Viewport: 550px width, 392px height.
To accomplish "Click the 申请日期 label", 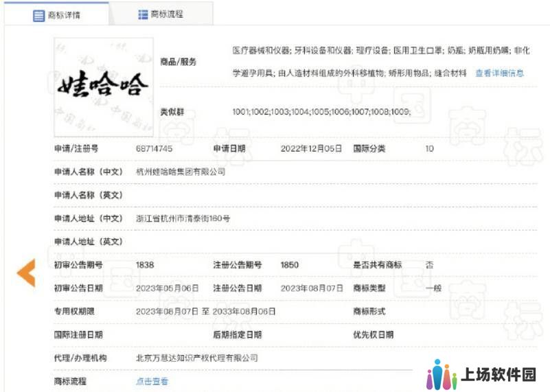I will [x=229, y=149].
